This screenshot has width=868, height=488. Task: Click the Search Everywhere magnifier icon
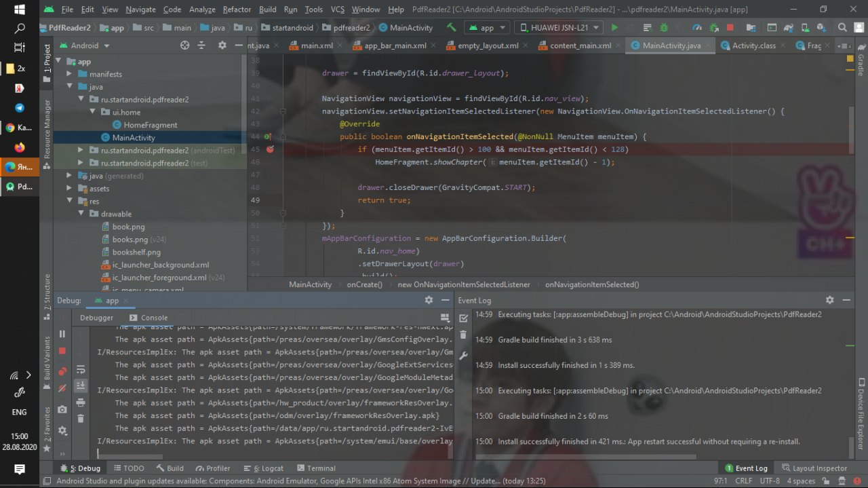[x=842, y=28]
